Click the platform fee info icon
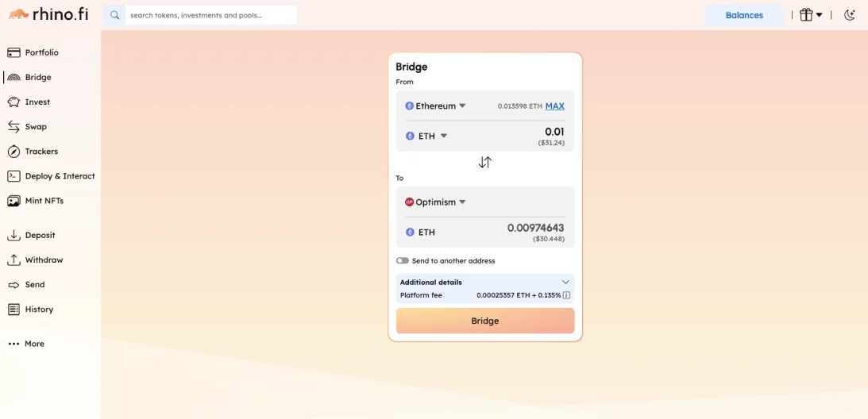 point(567,295)
